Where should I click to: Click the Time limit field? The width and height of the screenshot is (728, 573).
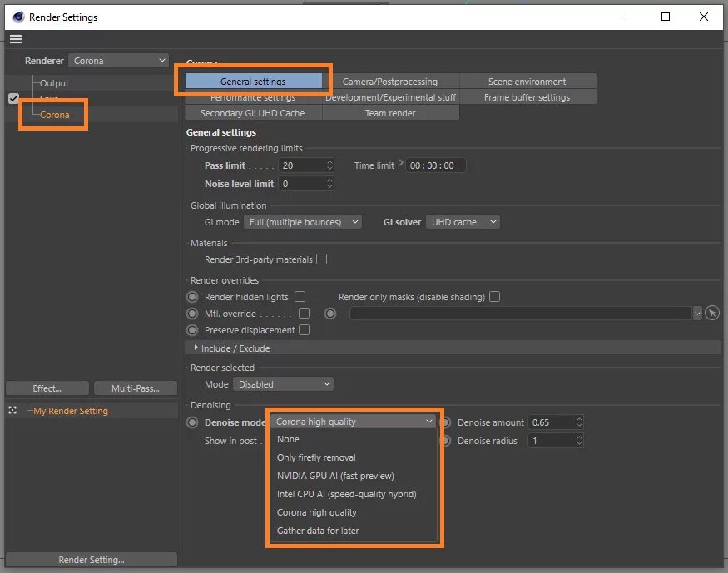coord(435,165)
